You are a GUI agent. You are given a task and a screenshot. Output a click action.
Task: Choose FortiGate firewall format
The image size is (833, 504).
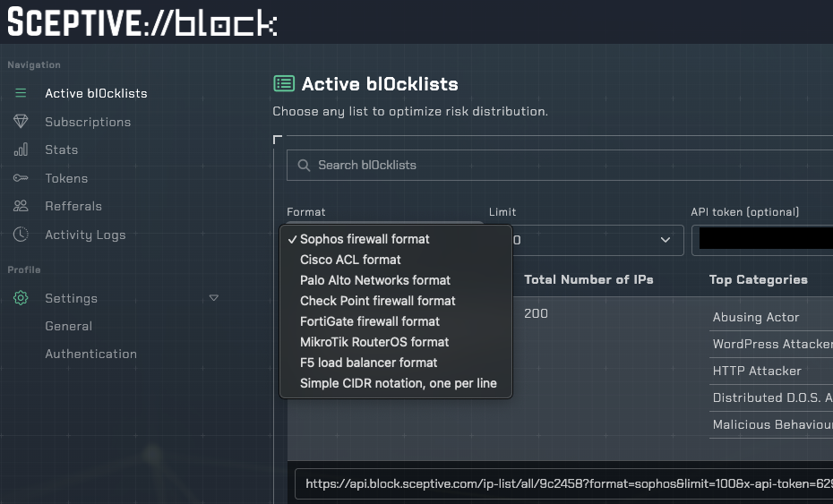pyautogui.click(x=370, y=321)
